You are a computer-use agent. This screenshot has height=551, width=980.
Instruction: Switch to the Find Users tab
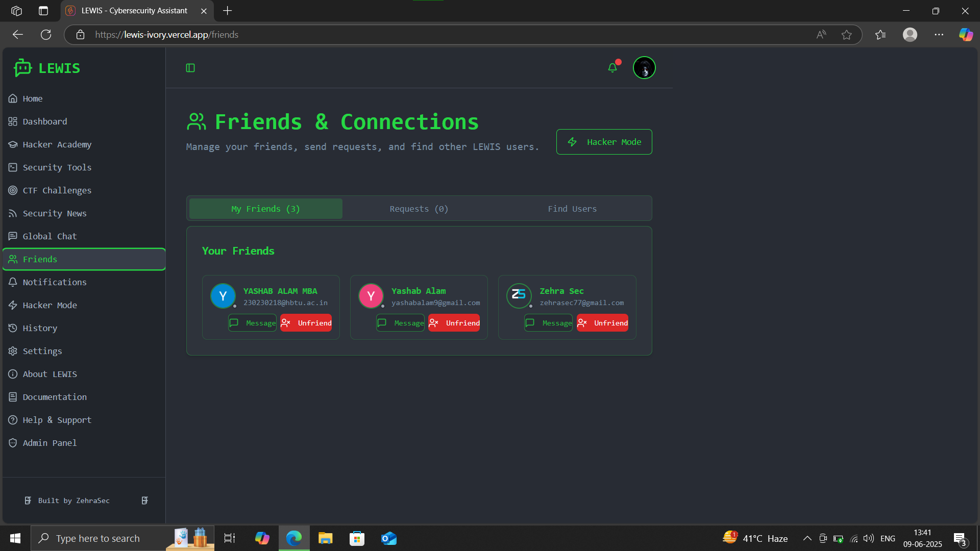[572, 209]
